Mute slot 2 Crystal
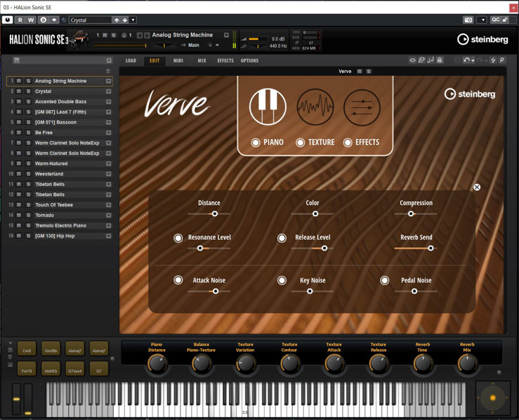The image size is (519, 420). (19, 91)
